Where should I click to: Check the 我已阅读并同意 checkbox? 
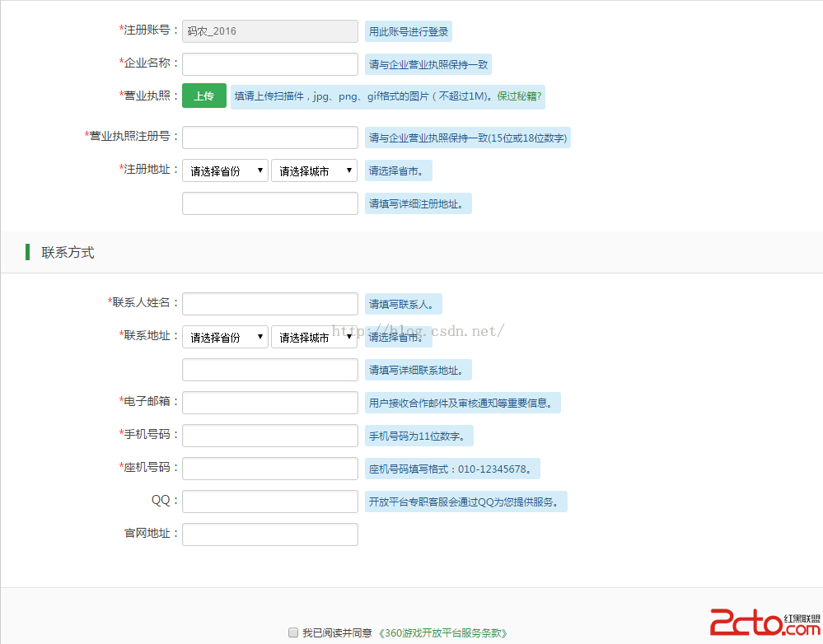point(293,632)
